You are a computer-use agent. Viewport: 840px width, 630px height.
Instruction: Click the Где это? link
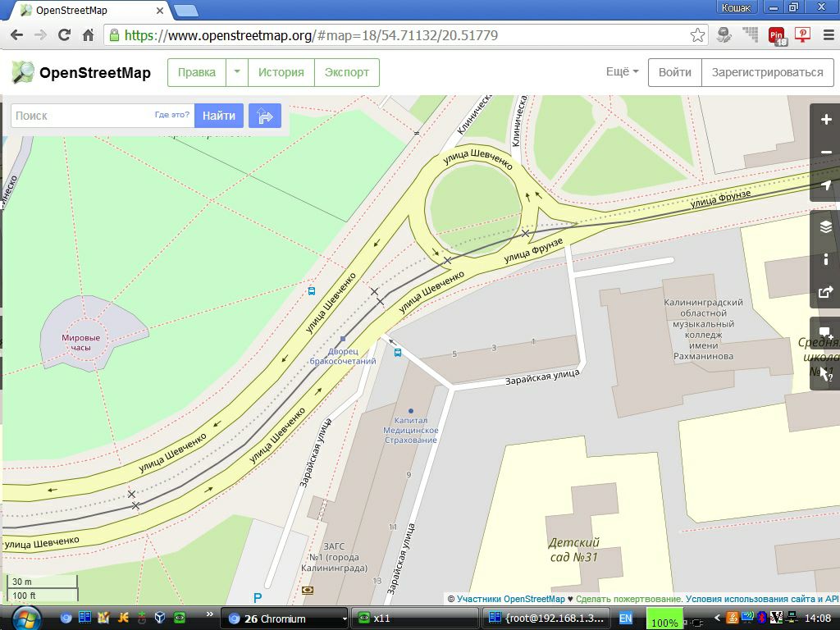coord(172,115)
